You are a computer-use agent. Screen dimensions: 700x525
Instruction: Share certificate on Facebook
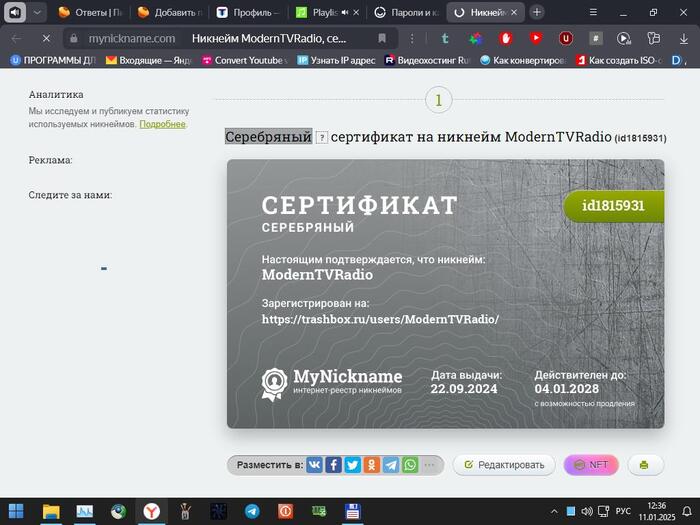point(333,465)
